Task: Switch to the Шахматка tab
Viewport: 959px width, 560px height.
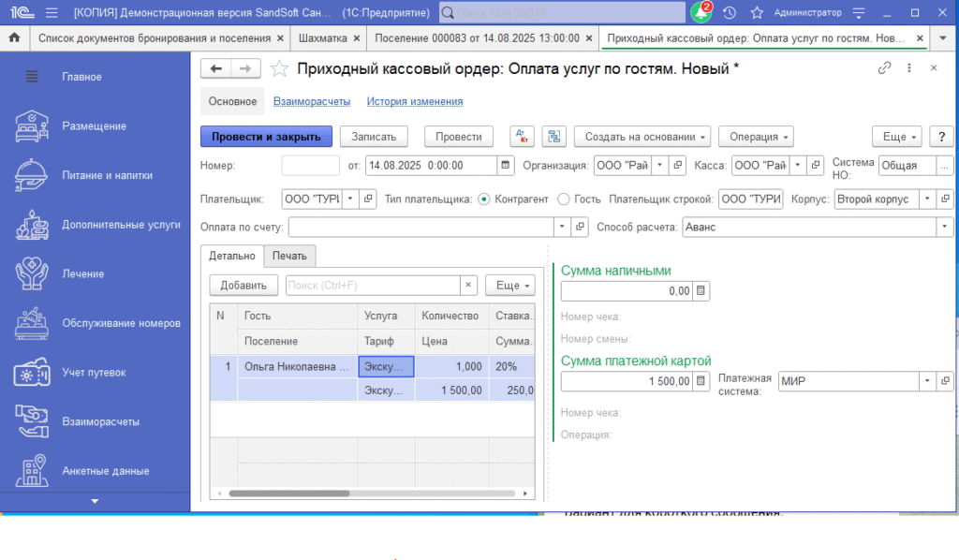Action: tap(321, 38)
